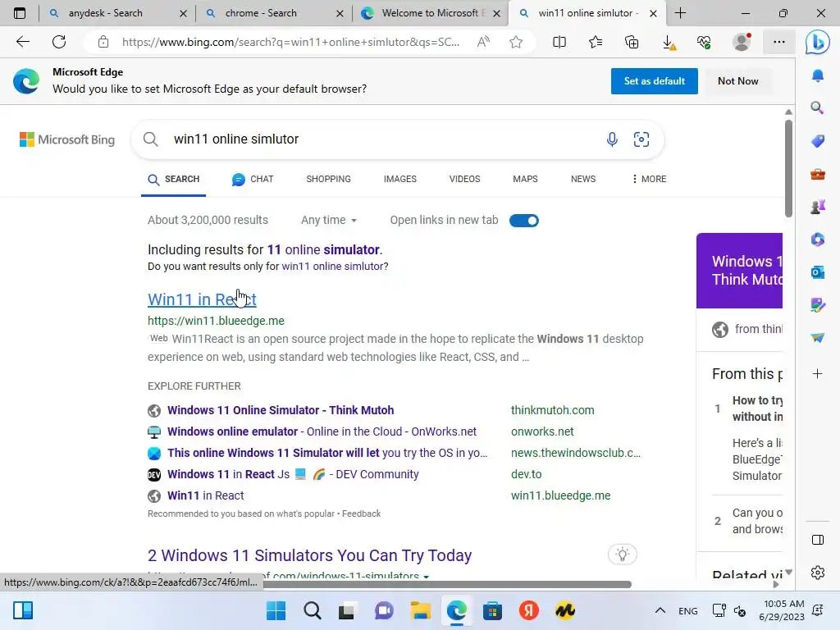This screenshot has height=630, width=840.
Task: Open split screen view icon
Action: [559, 42]
